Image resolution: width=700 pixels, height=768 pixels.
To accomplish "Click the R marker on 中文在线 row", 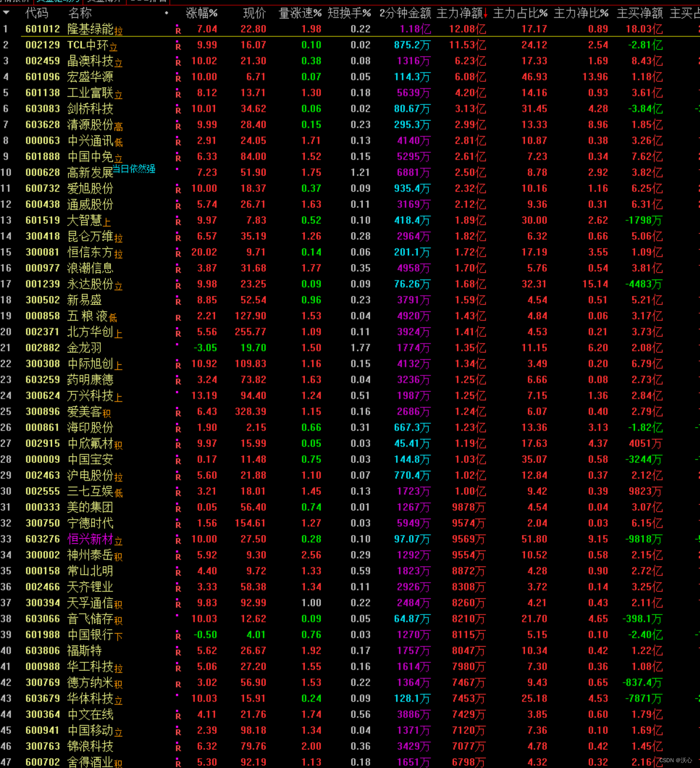I will point(178,715).
